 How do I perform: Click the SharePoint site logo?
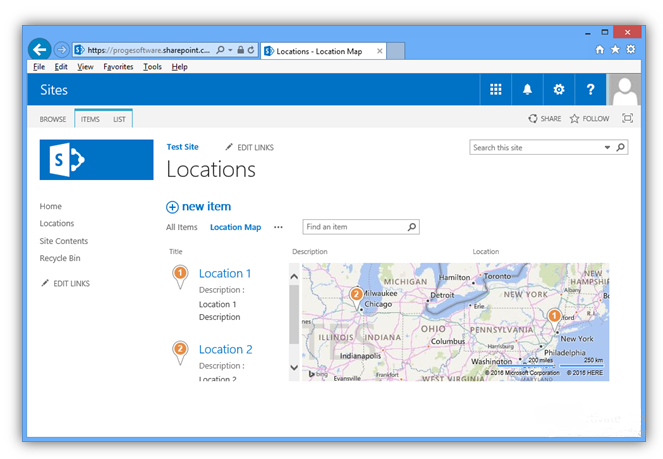(x=96, y=160)
